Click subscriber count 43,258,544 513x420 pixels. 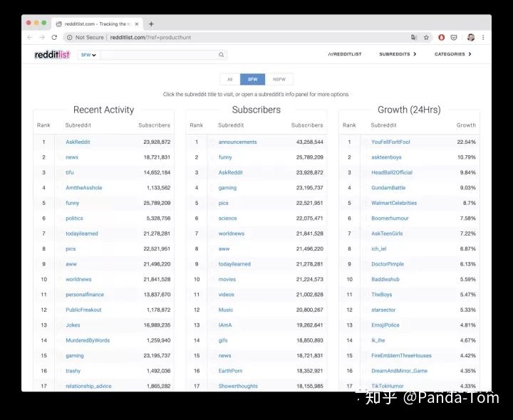pyautogui.click(x=309, y=142)
